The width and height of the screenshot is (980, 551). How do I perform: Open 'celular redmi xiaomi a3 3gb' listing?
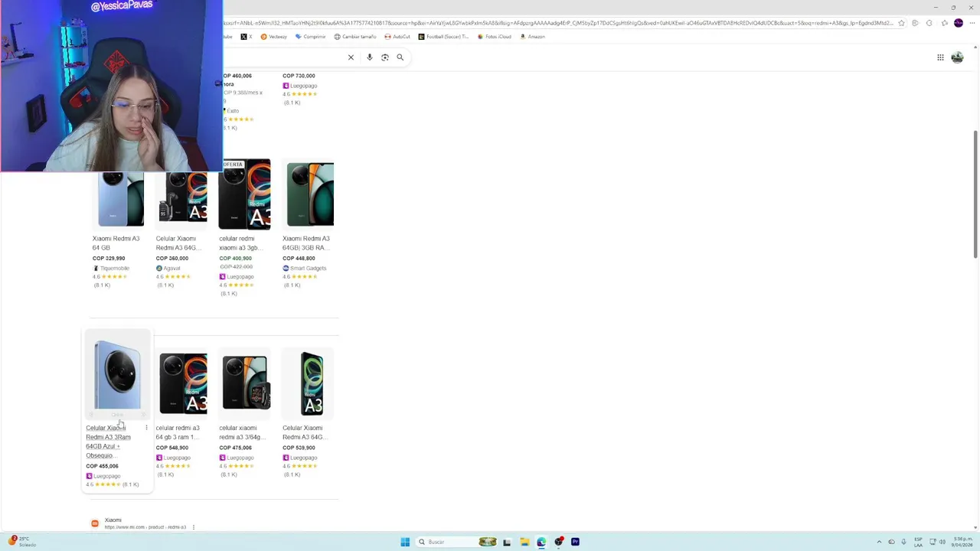pyautogui.click(x=240, y=243)
